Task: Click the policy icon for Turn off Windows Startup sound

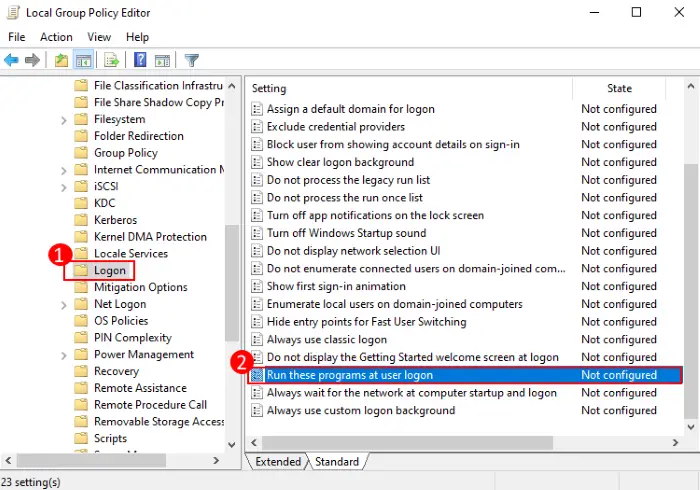Action: point(257,233)
